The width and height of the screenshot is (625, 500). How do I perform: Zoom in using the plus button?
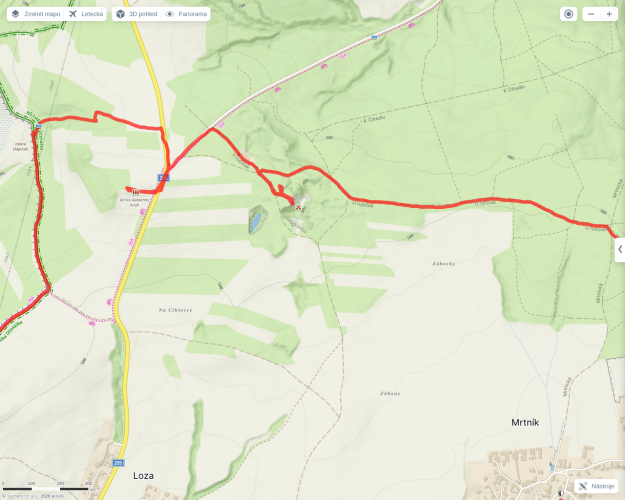point(609,14)
